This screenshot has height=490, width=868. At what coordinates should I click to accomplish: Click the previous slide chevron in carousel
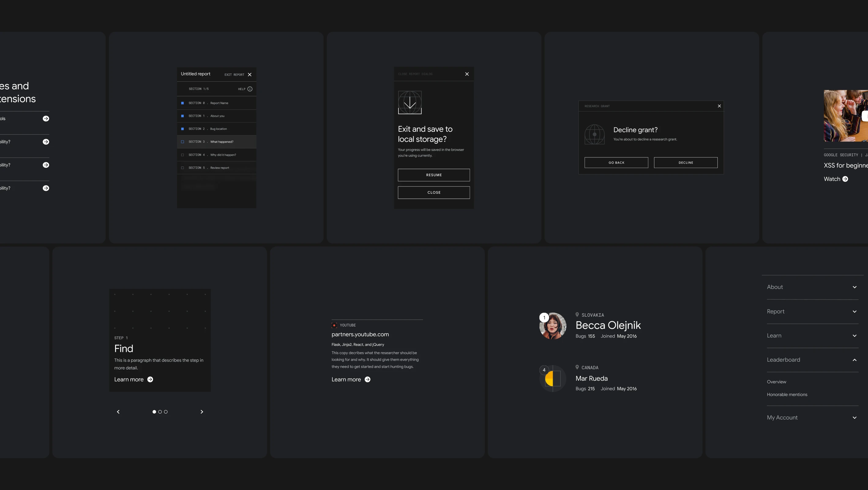tap(118, 412)
